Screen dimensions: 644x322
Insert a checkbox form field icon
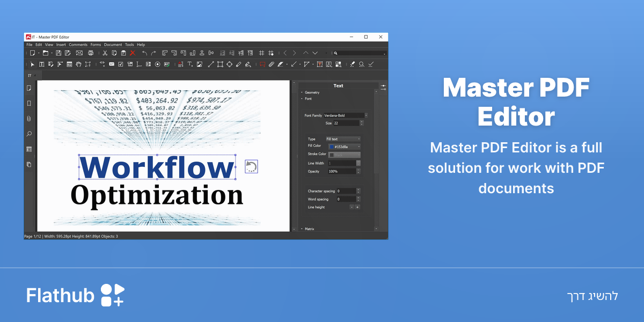[121, 64]
